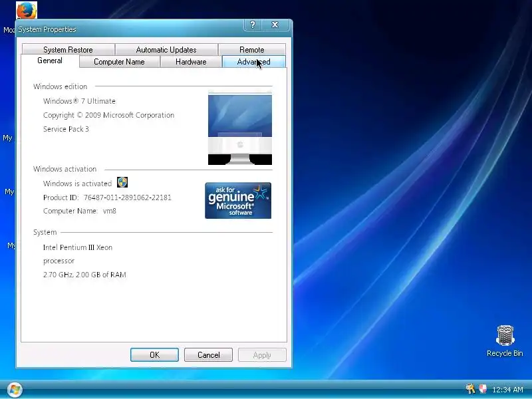The image size is (532, 399).
Task: Click the help question mark button
Action: tap(253, 25)
